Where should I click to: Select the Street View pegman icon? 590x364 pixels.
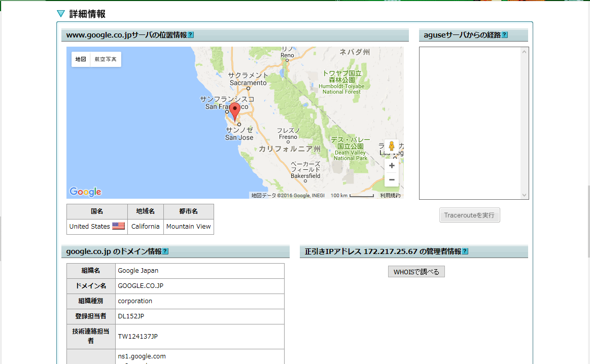click(x=392, y=147)
